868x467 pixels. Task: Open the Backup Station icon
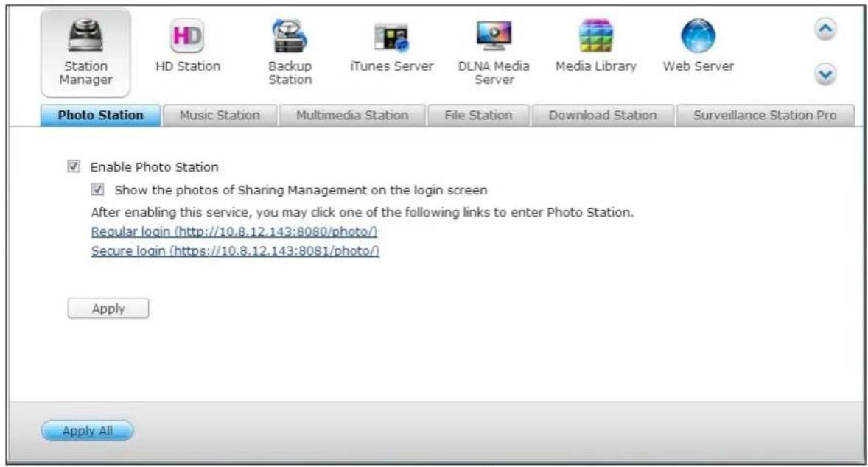click(x=290, y=36)
